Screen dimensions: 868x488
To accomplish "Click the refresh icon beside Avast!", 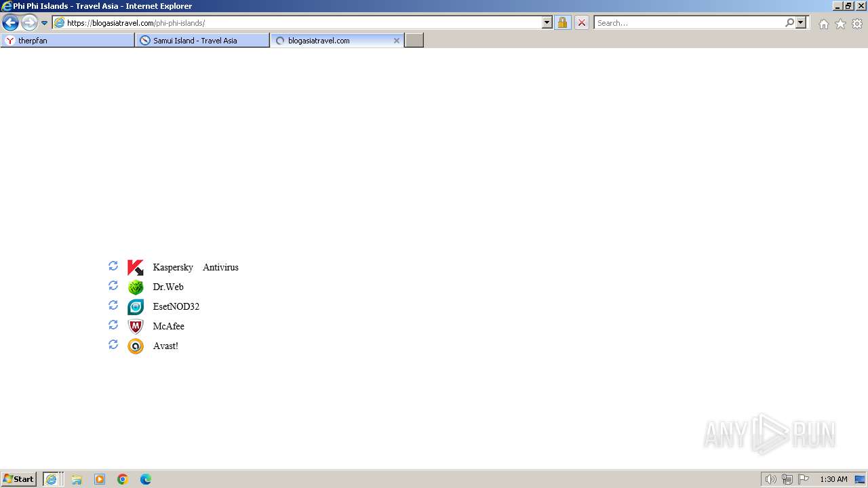I will 113,344.
